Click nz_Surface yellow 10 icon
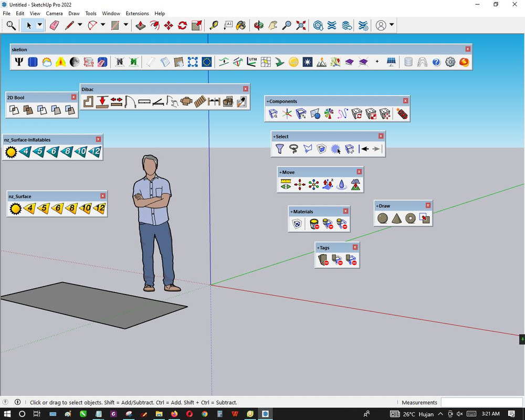 point(86,208)
